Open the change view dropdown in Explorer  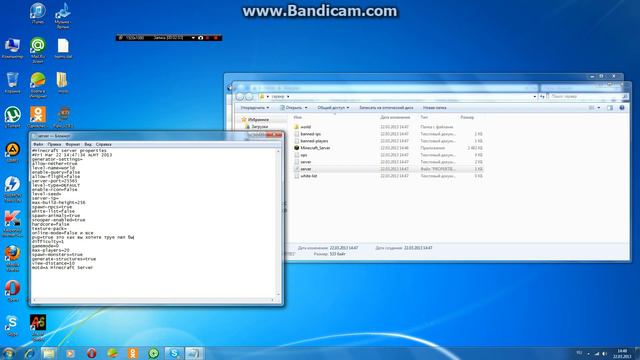coord(599,108)
